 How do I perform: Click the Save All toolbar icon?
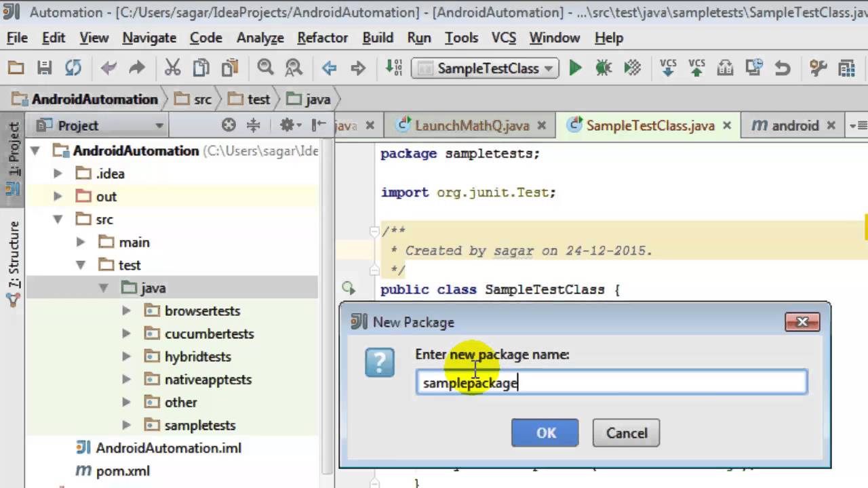[x=44, y=68]
